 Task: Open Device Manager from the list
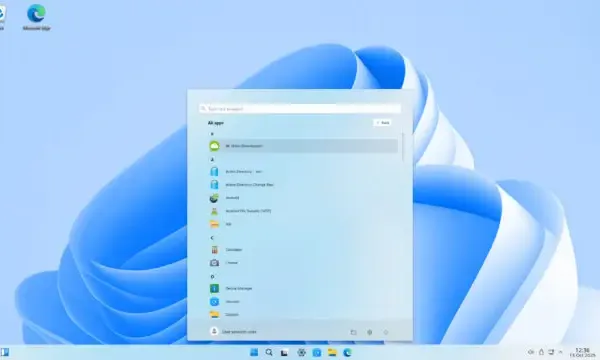pos(302,288)
